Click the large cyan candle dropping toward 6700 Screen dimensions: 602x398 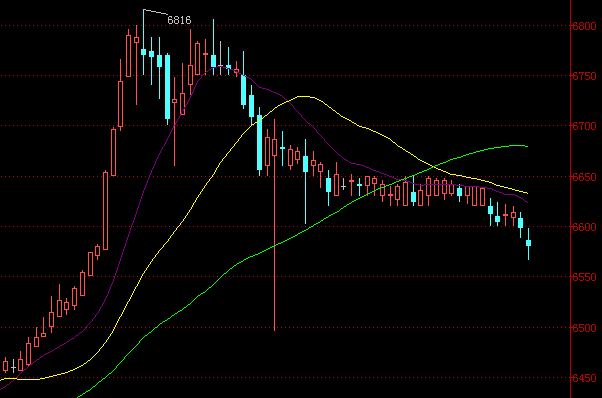(x=167, y=87)
